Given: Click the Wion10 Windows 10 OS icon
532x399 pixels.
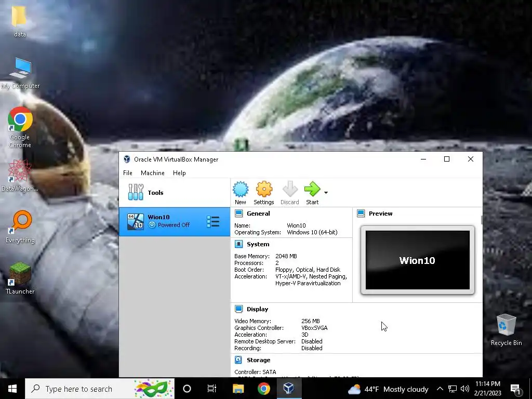Looking at the screenshot, I should pyautogui.click(x=136, y=221).
